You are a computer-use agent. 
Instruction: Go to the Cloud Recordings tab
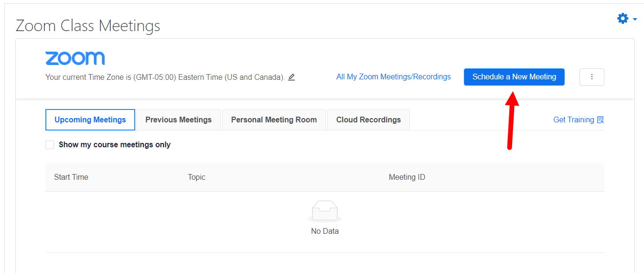click(368, 120)
